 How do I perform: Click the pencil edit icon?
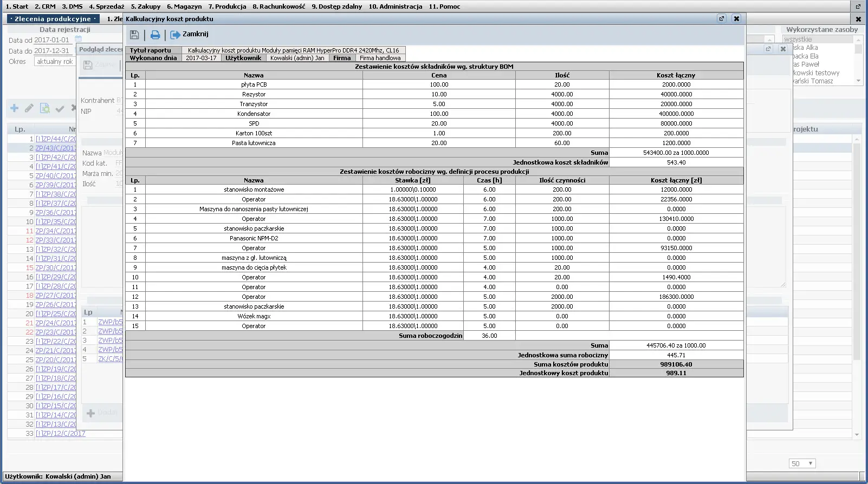click(x=29, y=108)
